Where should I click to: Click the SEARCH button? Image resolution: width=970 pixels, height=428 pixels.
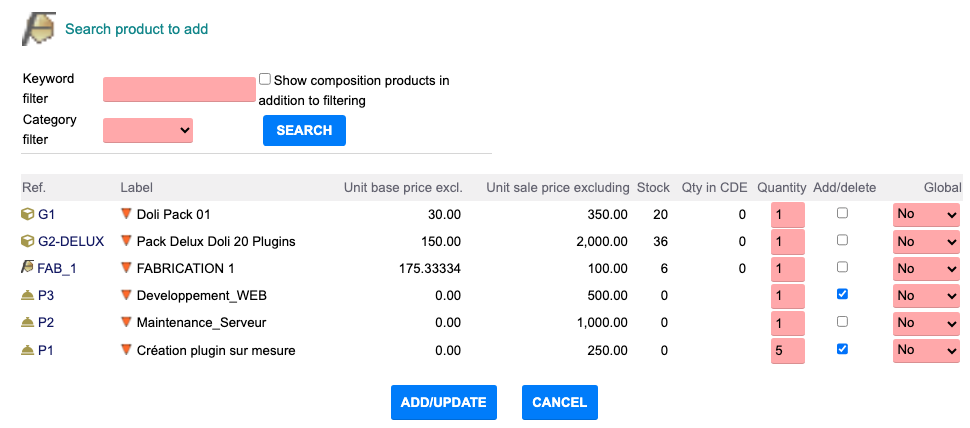(x=304, y=130)
